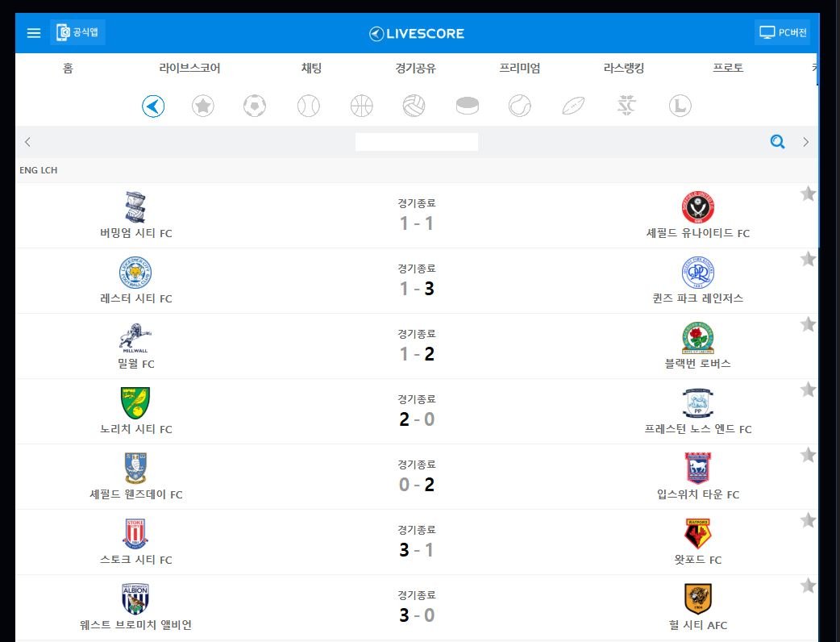Go to next date with right chevron

tap(805, 142)
